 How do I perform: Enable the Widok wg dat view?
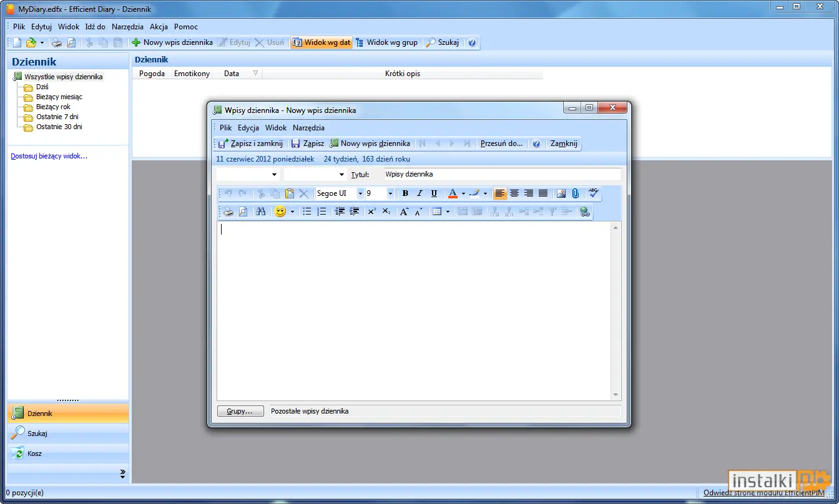[x=321, y=42]
